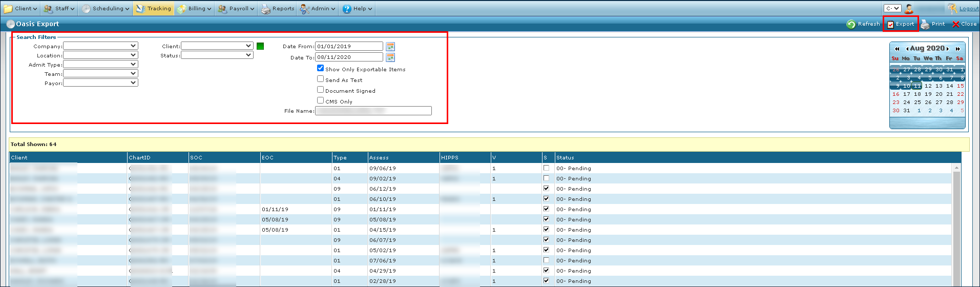Check the box for row assessed 09/02/19
Image resolution: width=980 pixels, height=287 pixels.
(x=546, y=178)
